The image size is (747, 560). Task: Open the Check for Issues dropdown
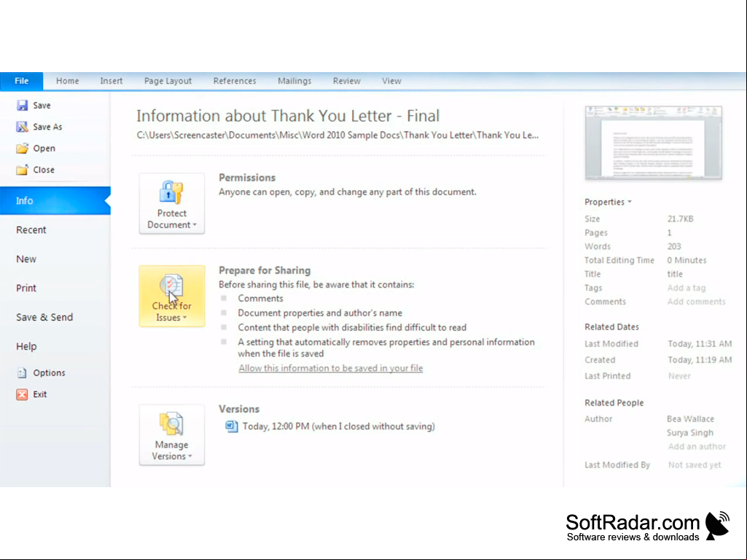click(172, 296)
